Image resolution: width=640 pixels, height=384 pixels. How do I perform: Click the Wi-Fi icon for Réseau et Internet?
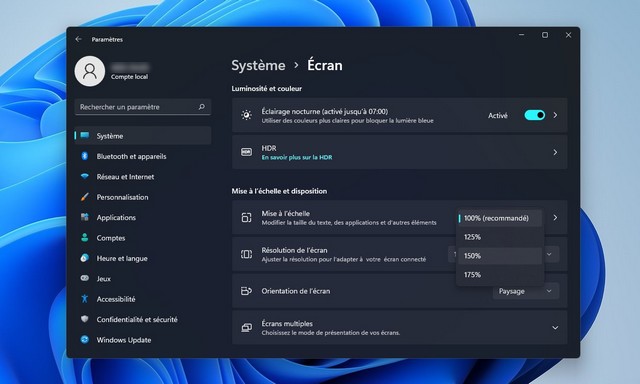tap(84, 176)
